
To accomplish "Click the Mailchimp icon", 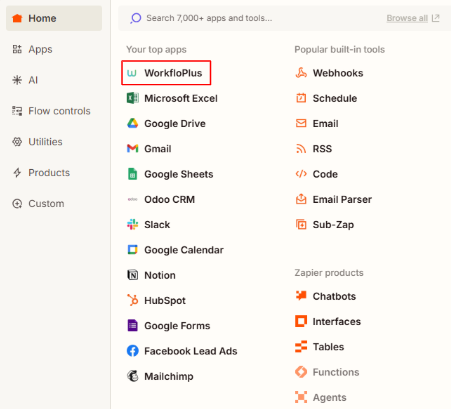I will (133, 376).
